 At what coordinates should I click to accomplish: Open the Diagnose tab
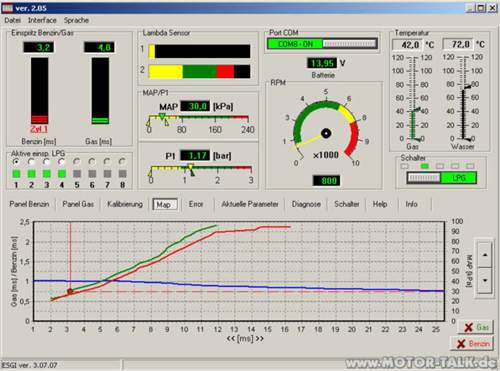(x=306, y=204)
